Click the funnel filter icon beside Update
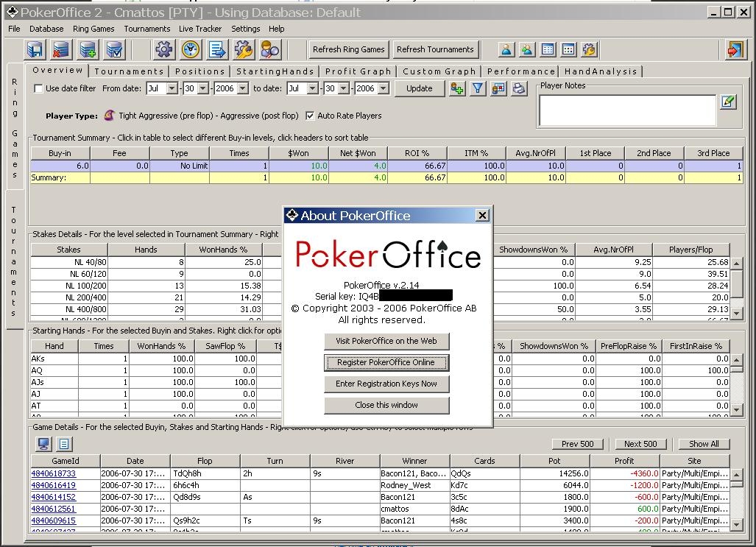The image size is (756, 547). pyautogui.click(x=478, y=88)
